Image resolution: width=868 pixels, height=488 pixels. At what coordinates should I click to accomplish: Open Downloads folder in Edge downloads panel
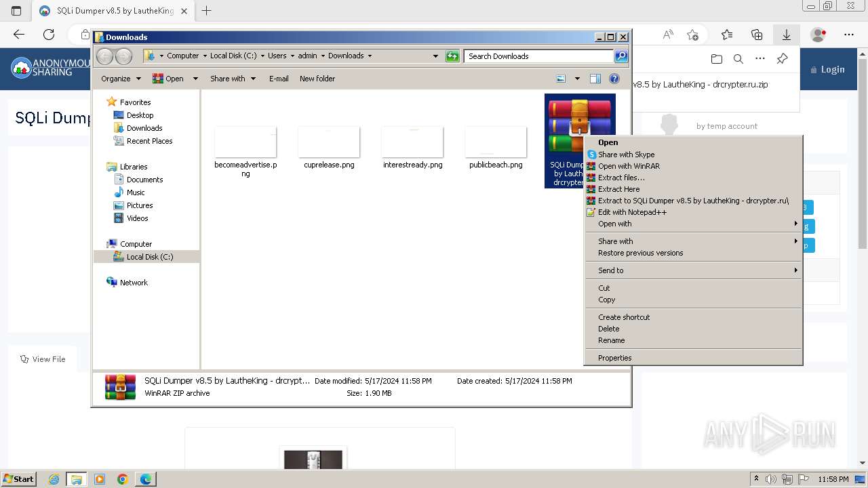click(x=717, y=59)
